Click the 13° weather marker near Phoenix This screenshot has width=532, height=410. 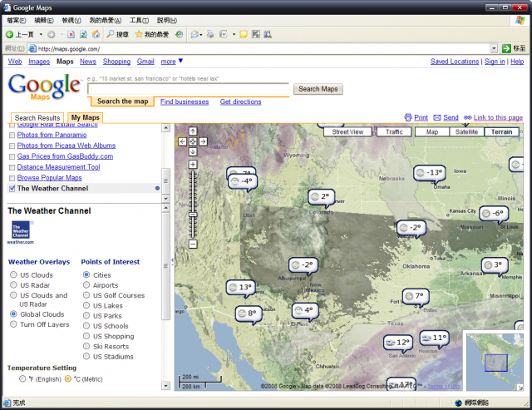tap(240, 288)
